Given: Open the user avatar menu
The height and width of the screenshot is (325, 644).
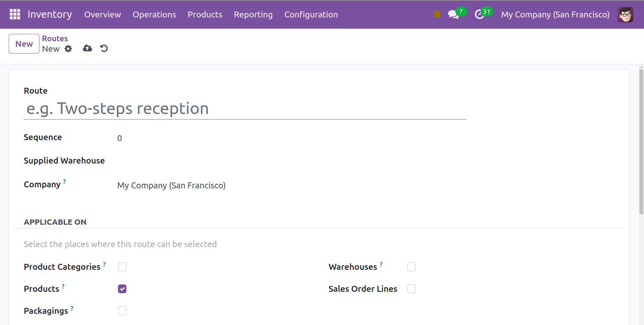Looking at the screenshot, I should click(x=625, y=14).
